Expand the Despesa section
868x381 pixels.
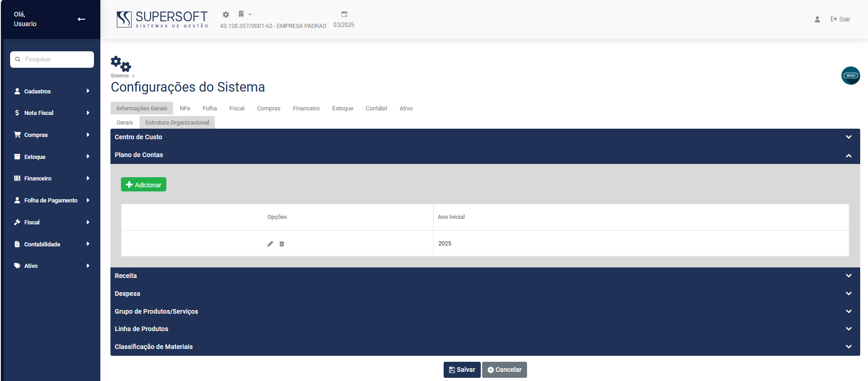coord(485,294)
